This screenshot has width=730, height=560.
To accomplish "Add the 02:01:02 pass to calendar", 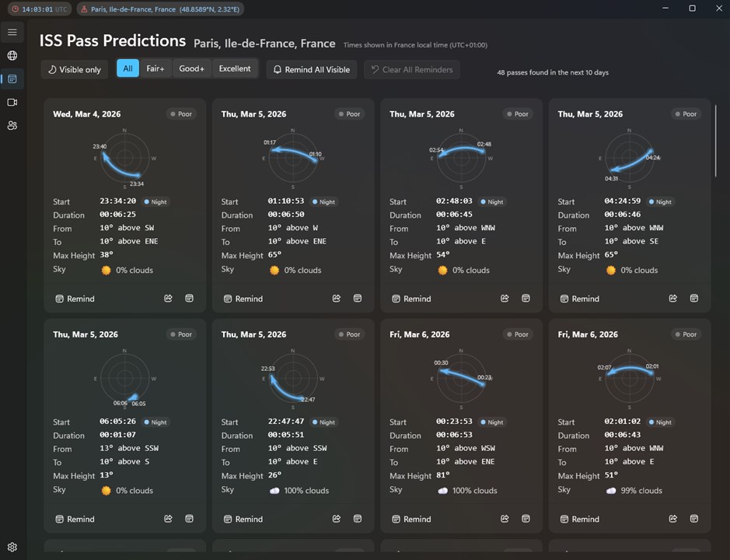I will [x=693, y=519].
